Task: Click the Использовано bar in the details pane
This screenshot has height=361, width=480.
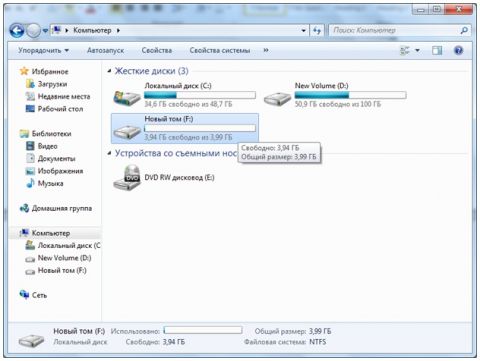Action: 203,330
